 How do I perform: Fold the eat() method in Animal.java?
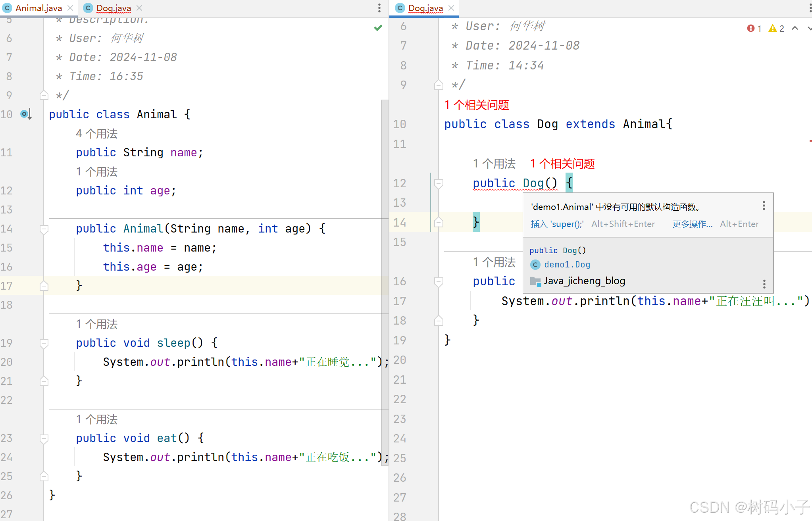tap(44, 438)
